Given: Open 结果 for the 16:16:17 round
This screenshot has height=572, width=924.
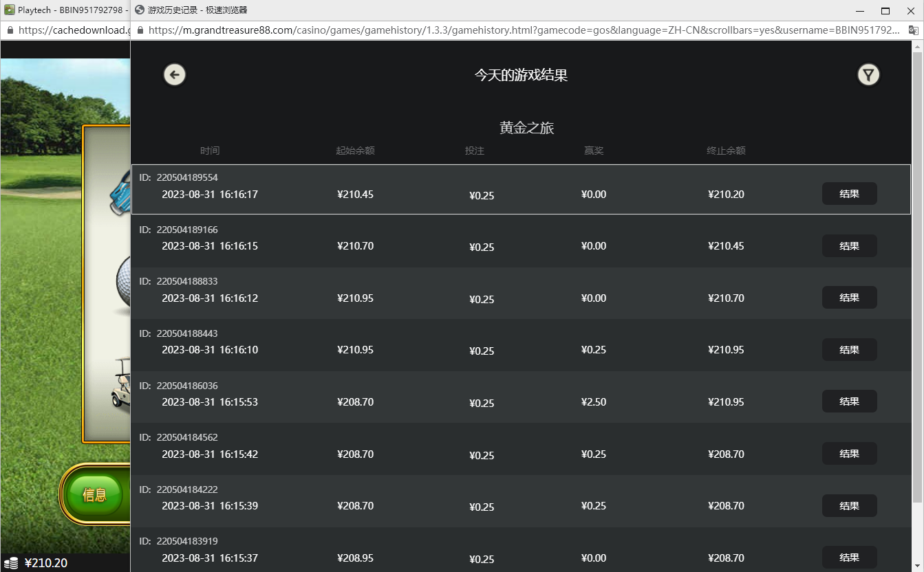Looking at the screenshot, I should click(x=849, y=194).
